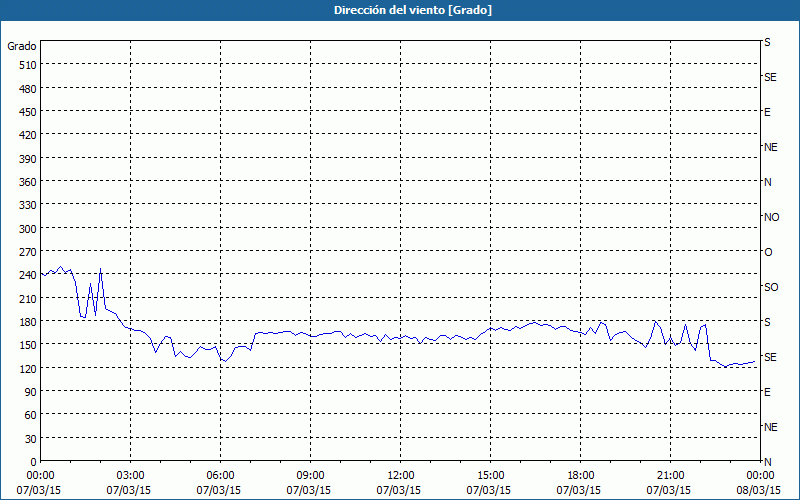This screenshot has width=800, height=500.
Task: Click the "NO" compass label on right axis
Action: [x=771, y=217]
